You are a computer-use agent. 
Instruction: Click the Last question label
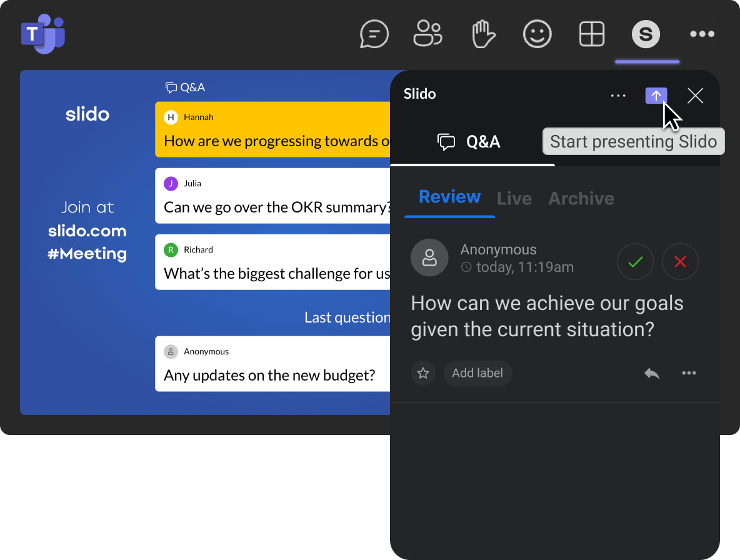pyautogui.click(x=347, y=317)
